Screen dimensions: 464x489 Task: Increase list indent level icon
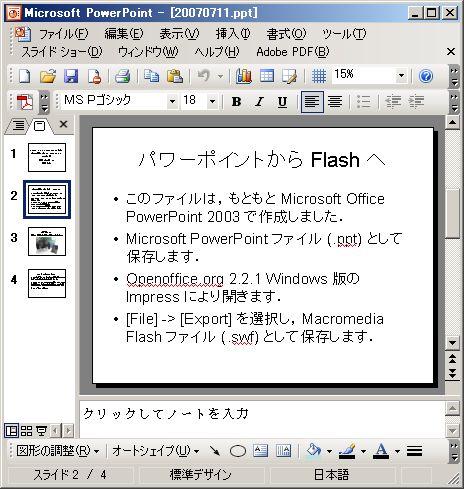[416, 102]
